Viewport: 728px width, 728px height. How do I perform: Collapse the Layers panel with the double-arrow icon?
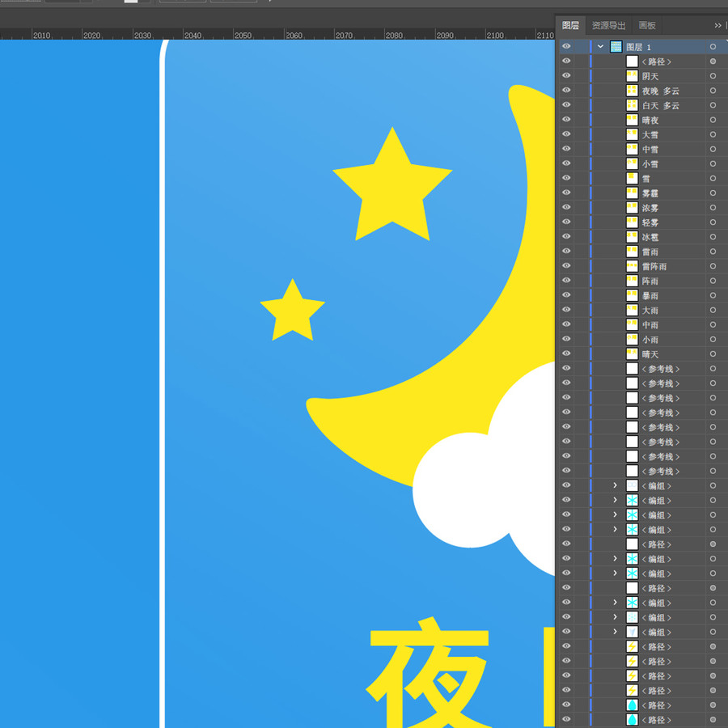click(717, 26)
